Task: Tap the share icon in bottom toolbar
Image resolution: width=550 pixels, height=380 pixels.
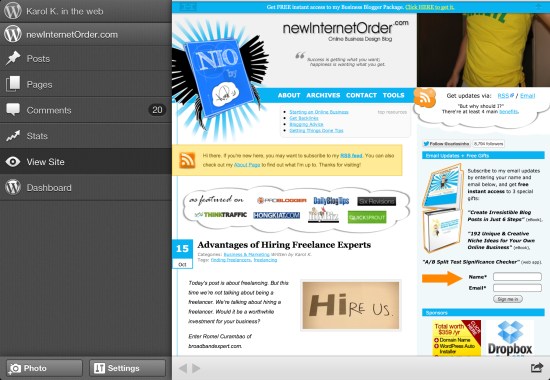Action: pos(537,368)
